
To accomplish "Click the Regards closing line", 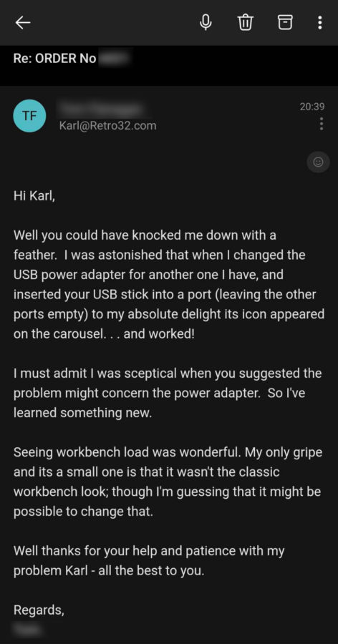I will 39,610.
